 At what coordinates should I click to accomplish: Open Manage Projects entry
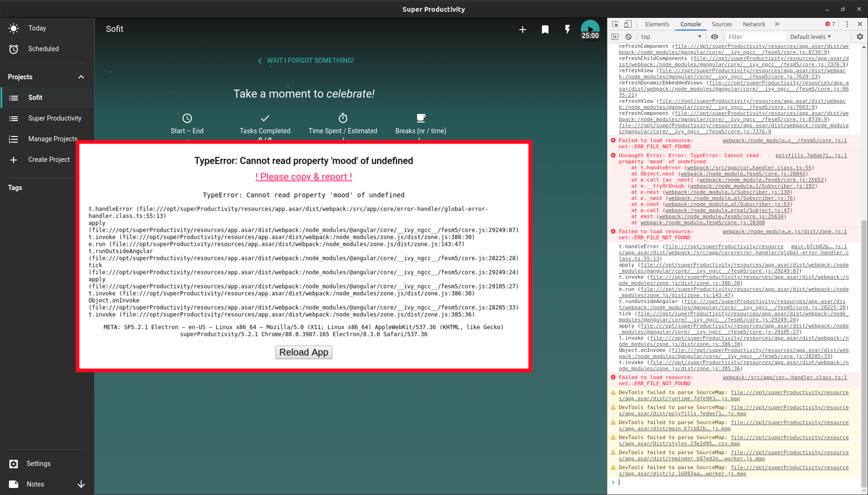pyautogui.click(x=47, y=139)
